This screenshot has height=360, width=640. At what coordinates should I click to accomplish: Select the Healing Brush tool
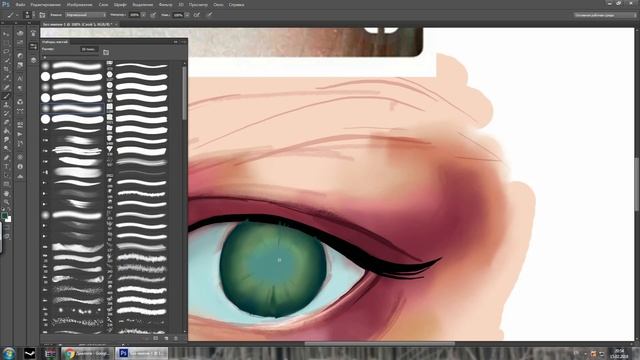[x=7, y=87]
